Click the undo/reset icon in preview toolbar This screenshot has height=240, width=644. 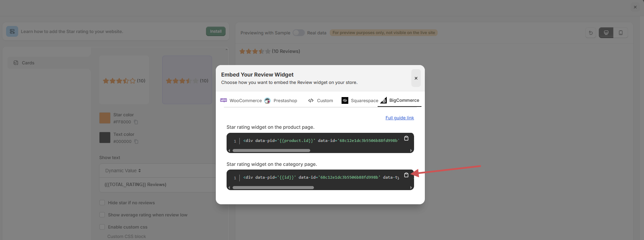[x=591, y=33]
